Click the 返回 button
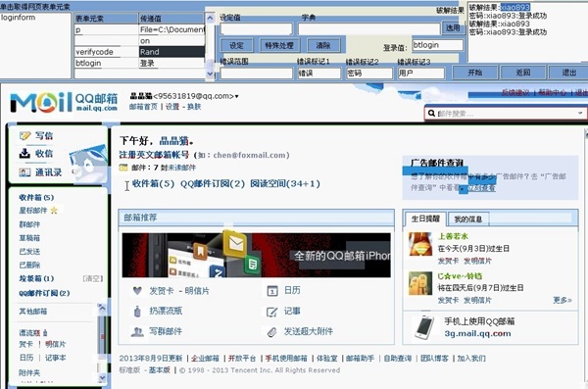 [522, 73]
